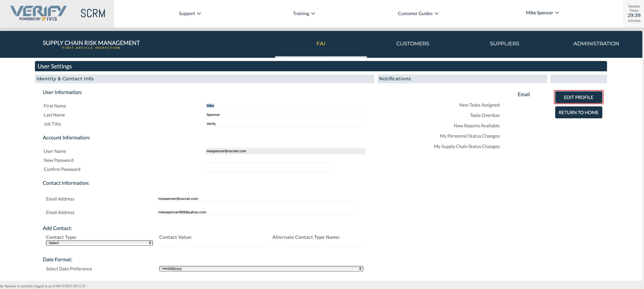The width and height of the screenshot is (644, 289).
Task: Click the My Supply Chain Status Changes label
Action: pyautogui.click(x=467, y=146)
